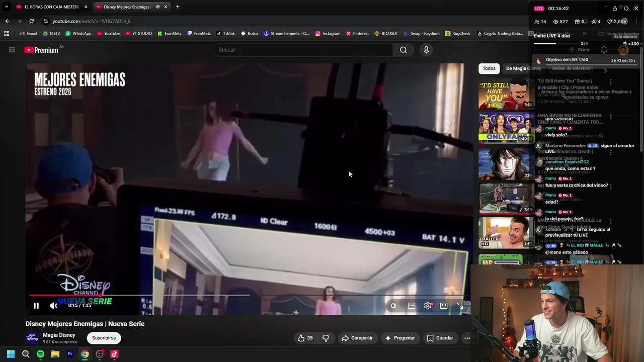
Task: Click the Suscribirse button
Action: (x=104, y=338)
